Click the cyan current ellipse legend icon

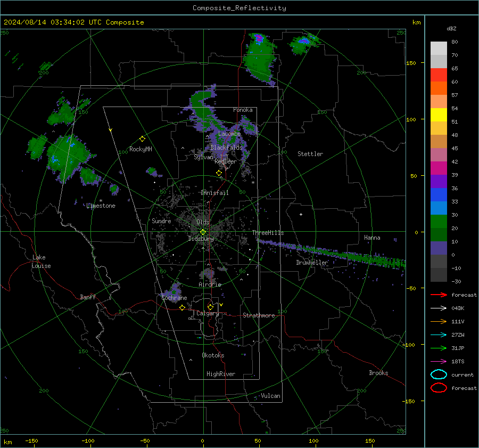(x=439, y=374)
